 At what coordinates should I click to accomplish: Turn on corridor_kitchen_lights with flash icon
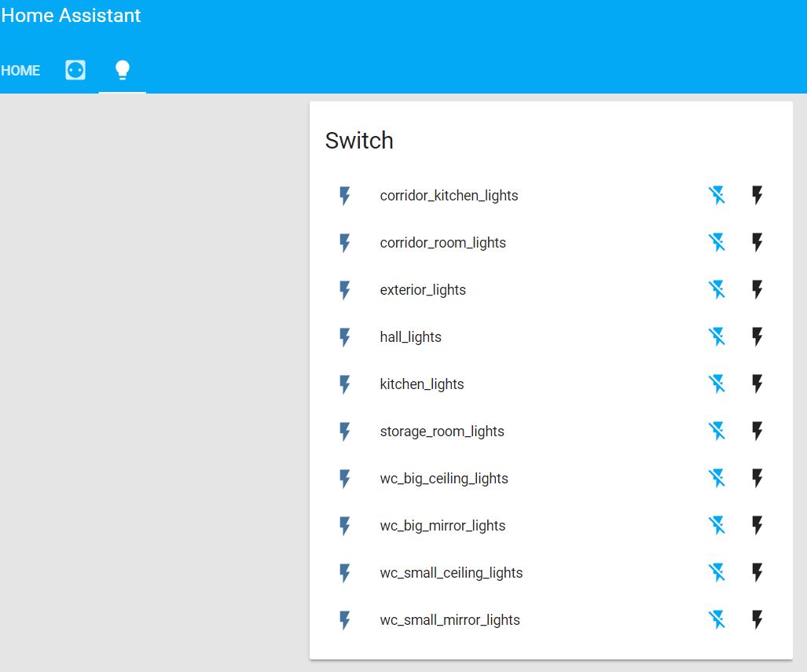757,196
